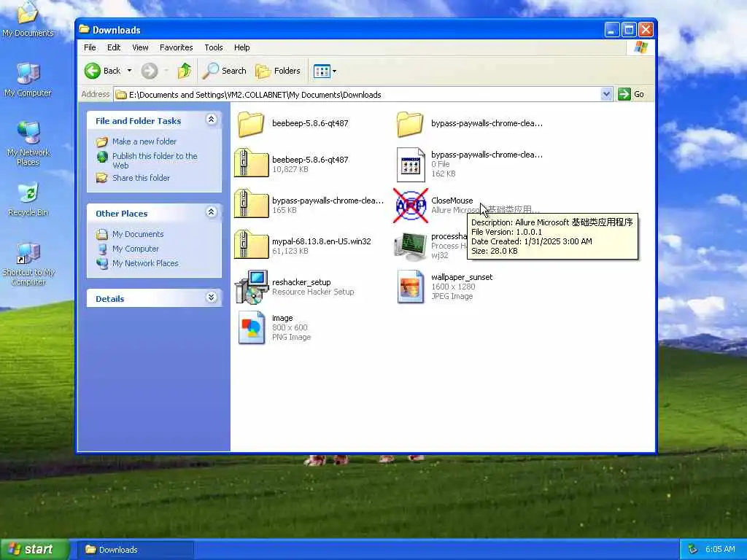Open the Favorites menu
Viewport: 747px width, 560px height.
pos(177,47)
